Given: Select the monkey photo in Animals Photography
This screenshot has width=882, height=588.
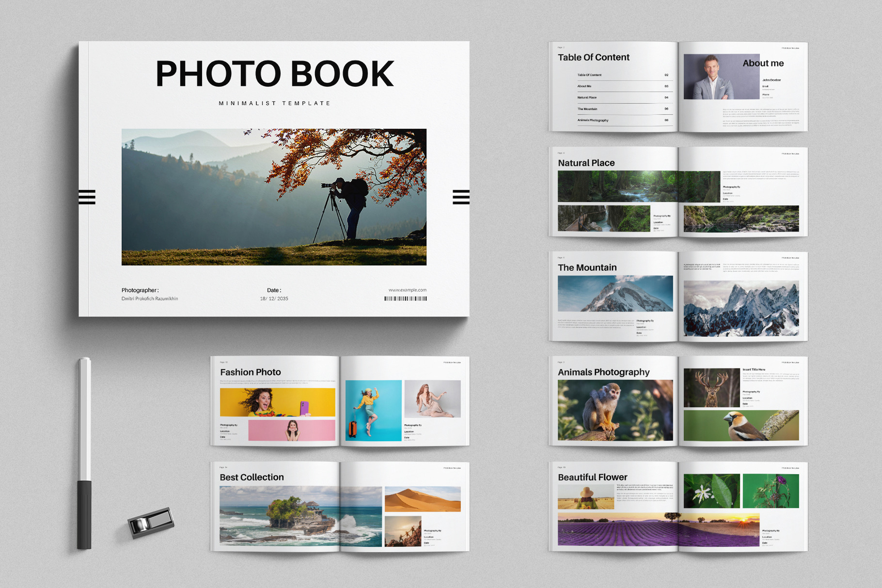Looking at the screenshot, I should (615, 410).
